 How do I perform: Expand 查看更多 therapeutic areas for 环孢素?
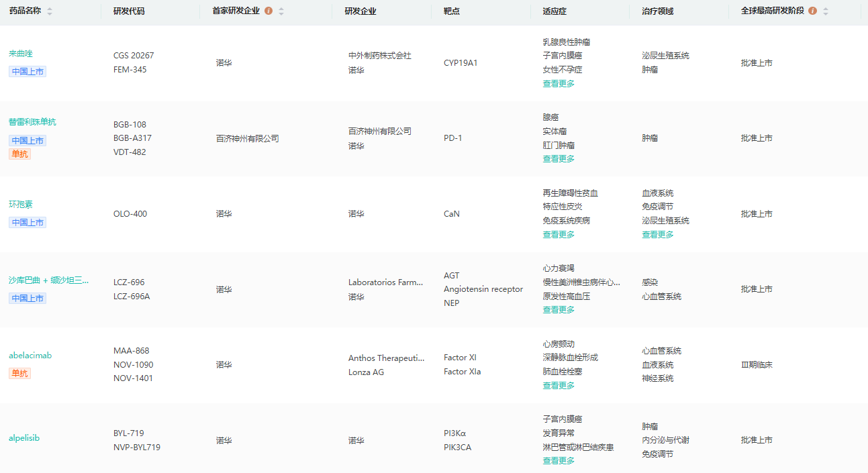658,235
